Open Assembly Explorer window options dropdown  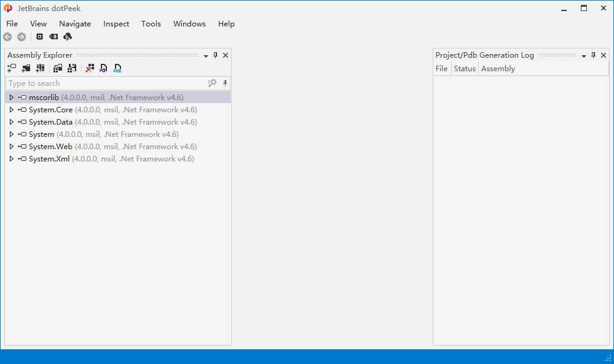[x=205, y=56]
